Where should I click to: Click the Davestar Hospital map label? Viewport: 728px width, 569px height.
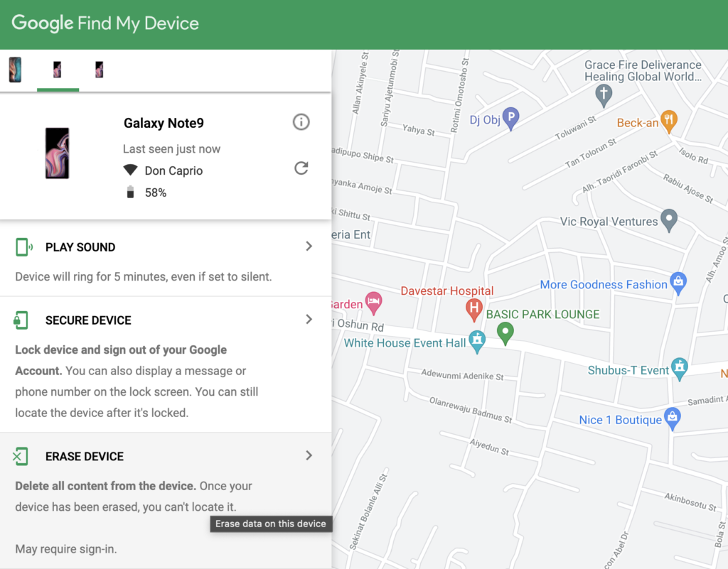coord(447,291)
